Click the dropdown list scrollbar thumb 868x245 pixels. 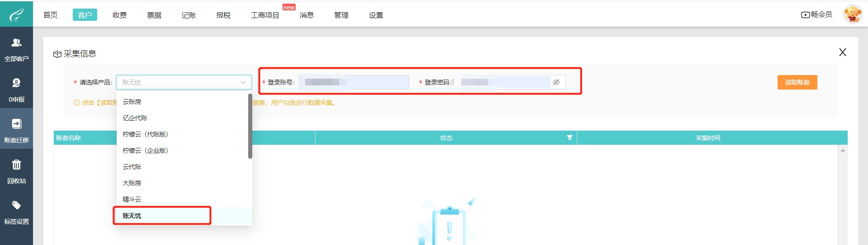click(250, 126)
